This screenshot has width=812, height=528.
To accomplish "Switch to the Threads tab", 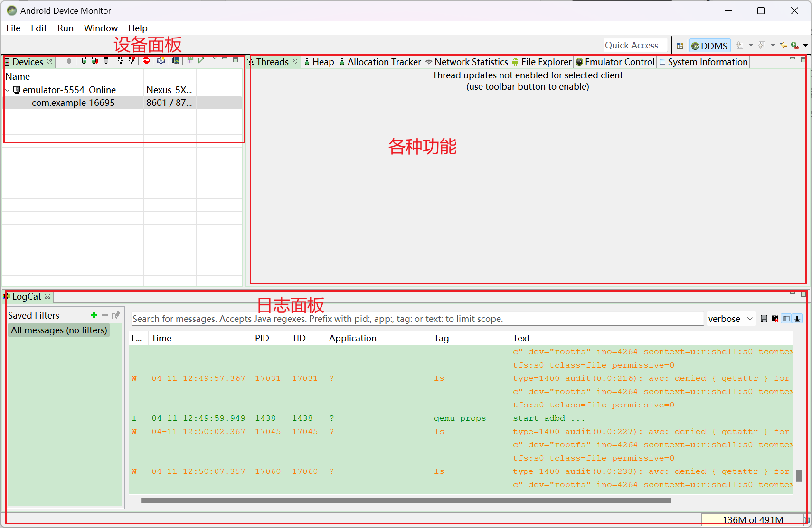I will [x=272, y=62].
